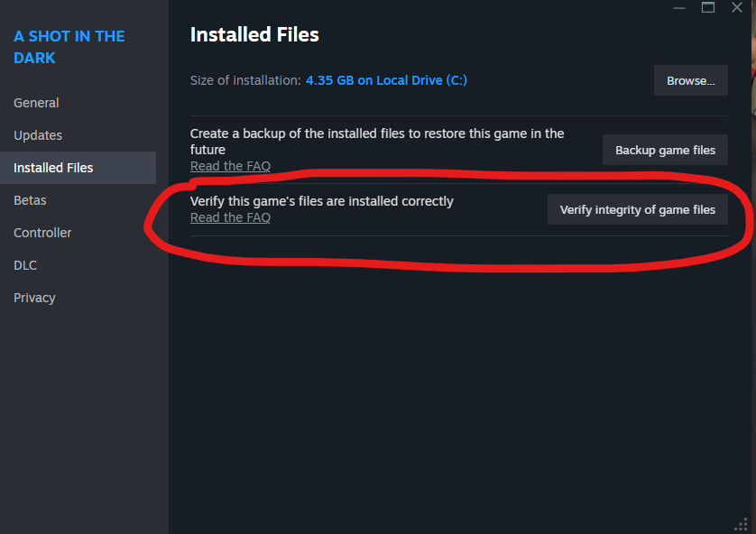Click the 4.35 GB on Local Drive link
756x534 pixels.
[x=386, y=80]
